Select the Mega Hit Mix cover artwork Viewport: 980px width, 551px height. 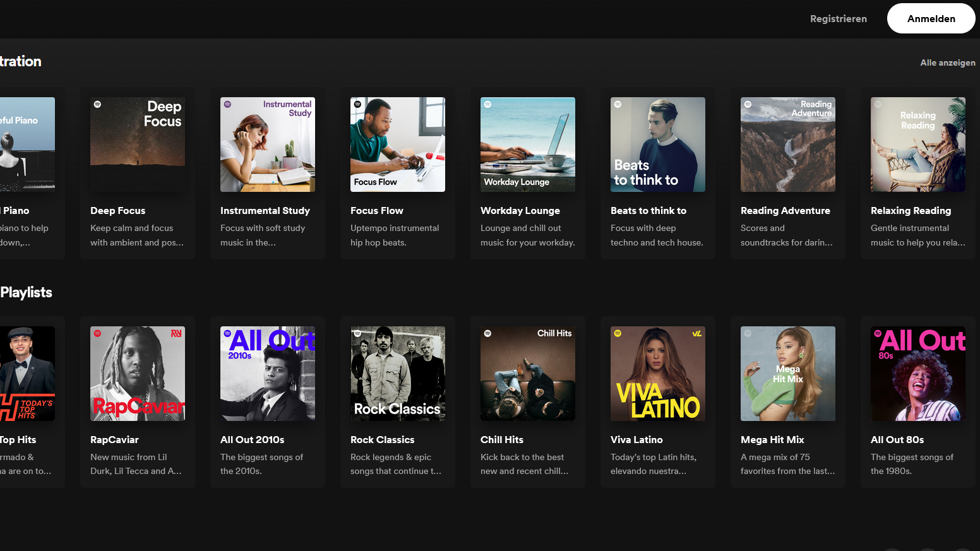click(x=787, y=373)
